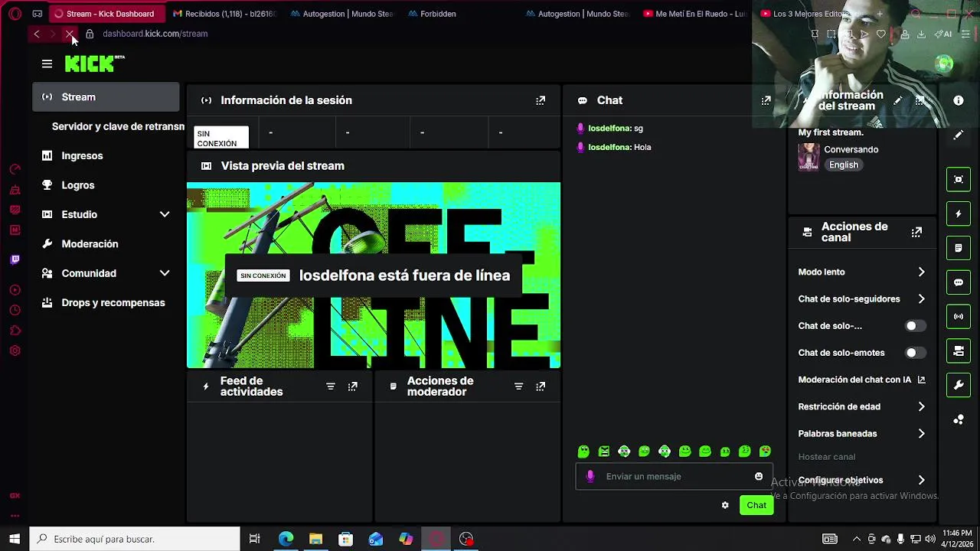Go back with browser back arrow

point(36,34)
